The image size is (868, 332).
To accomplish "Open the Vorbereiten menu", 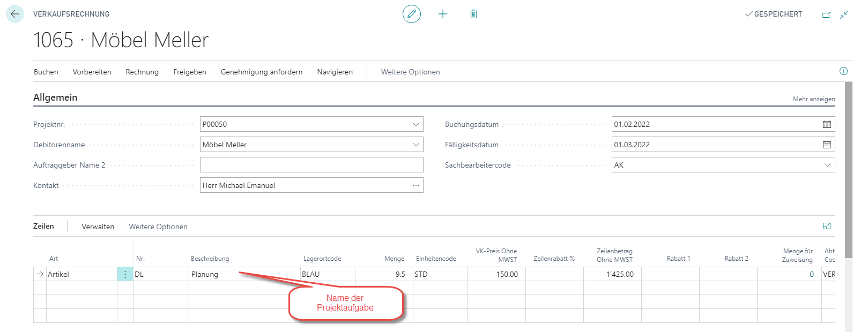I will tap(92, 72).
